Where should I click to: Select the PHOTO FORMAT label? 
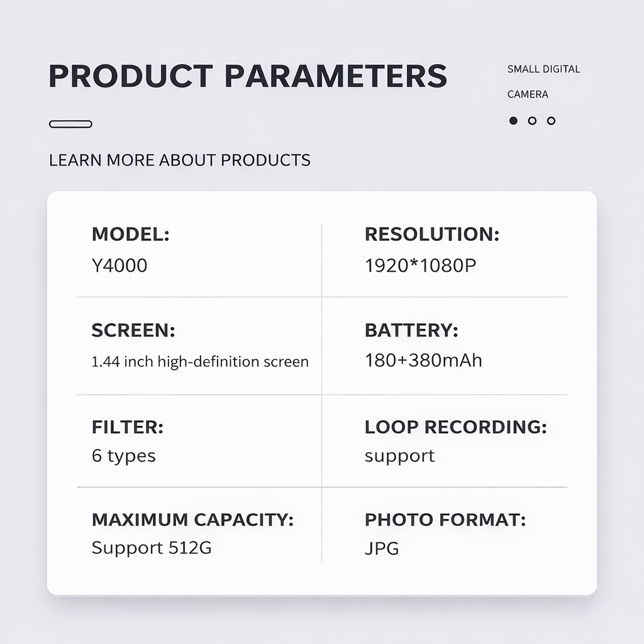click(445, 520)
